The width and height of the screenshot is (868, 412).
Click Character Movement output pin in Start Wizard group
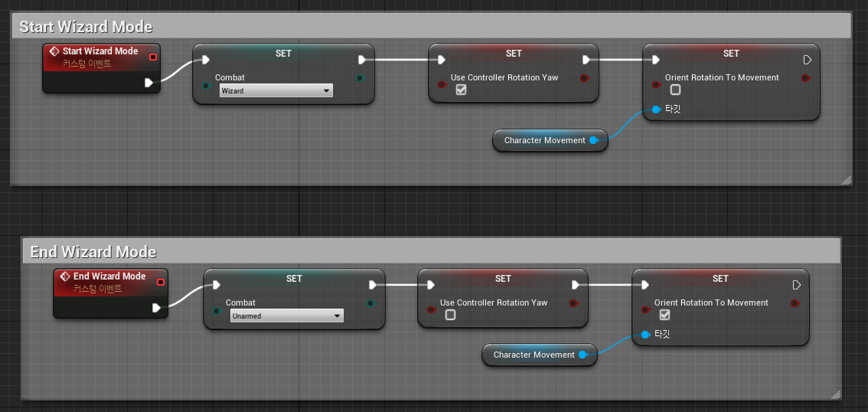click(593, 141)
